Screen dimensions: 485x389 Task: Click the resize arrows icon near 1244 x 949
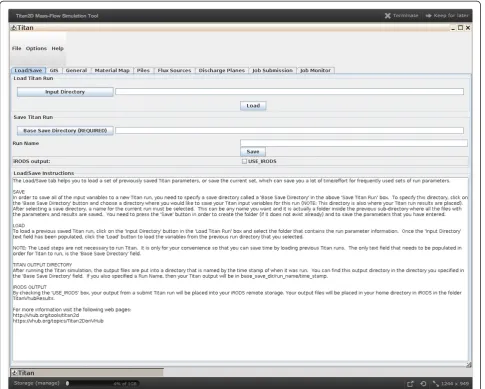pos(436,384)
